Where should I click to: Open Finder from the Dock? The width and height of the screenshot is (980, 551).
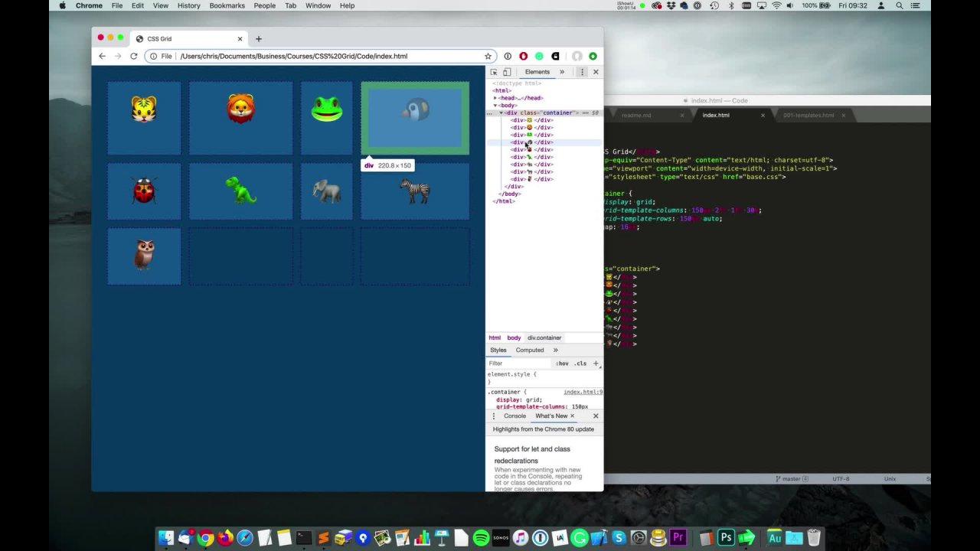(x=166, y=538)
